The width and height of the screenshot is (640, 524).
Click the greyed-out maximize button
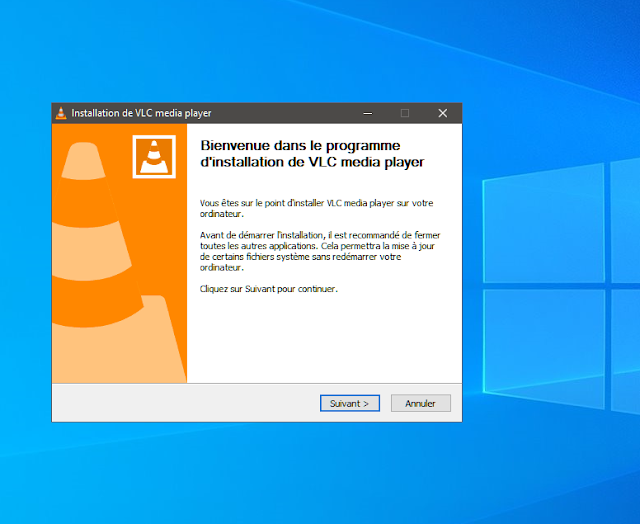[x=405, y=113]
